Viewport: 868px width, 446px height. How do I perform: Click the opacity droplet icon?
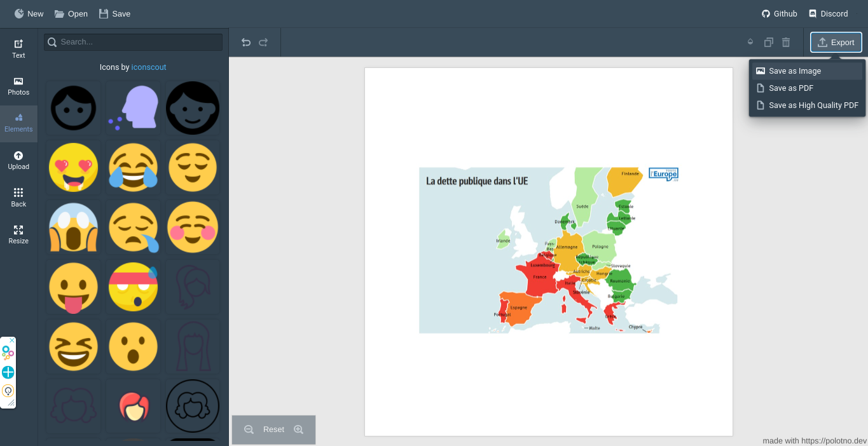click(750, 42)
